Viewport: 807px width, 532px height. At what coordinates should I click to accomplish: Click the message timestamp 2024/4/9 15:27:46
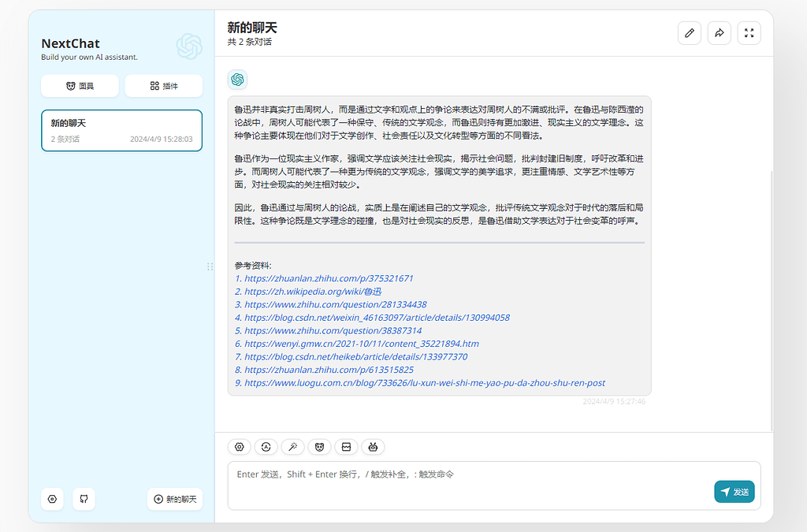[614, 401]
